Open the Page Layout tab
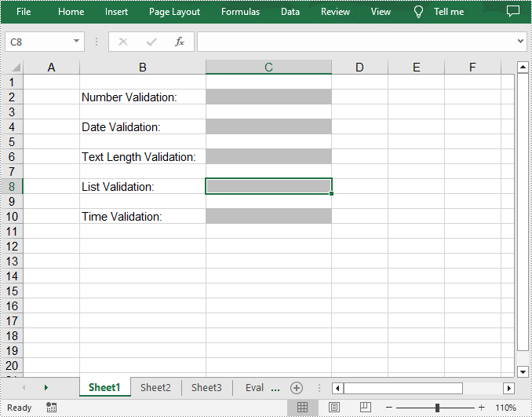532x417 pixels. pos(174,12)
